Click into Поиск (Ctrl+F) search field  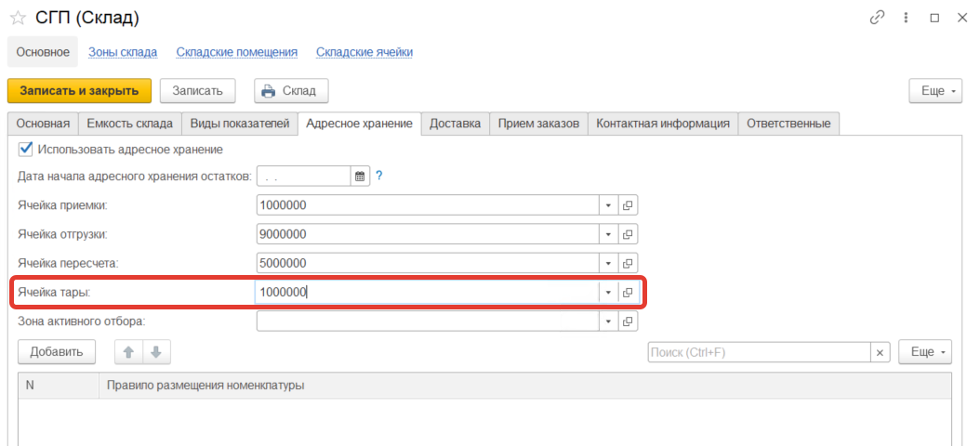coord(758,353)
